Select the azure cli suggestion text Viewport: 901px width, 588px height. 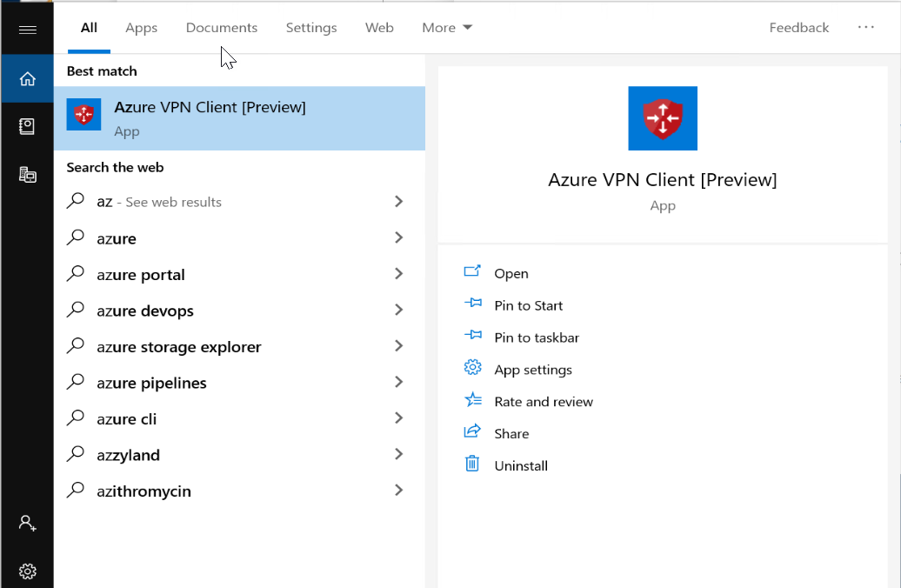coord(126,419)
